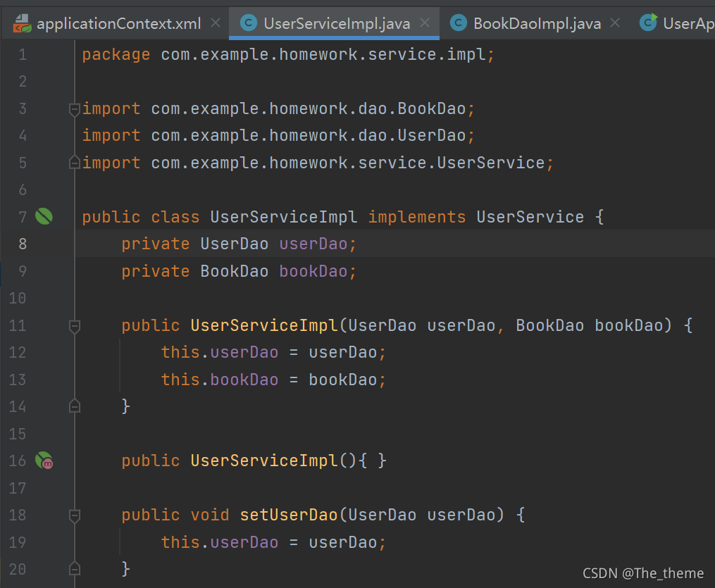The image size is (715, 588).
Task: Click line number 11 in the gutter
Action: click(18, 325)
